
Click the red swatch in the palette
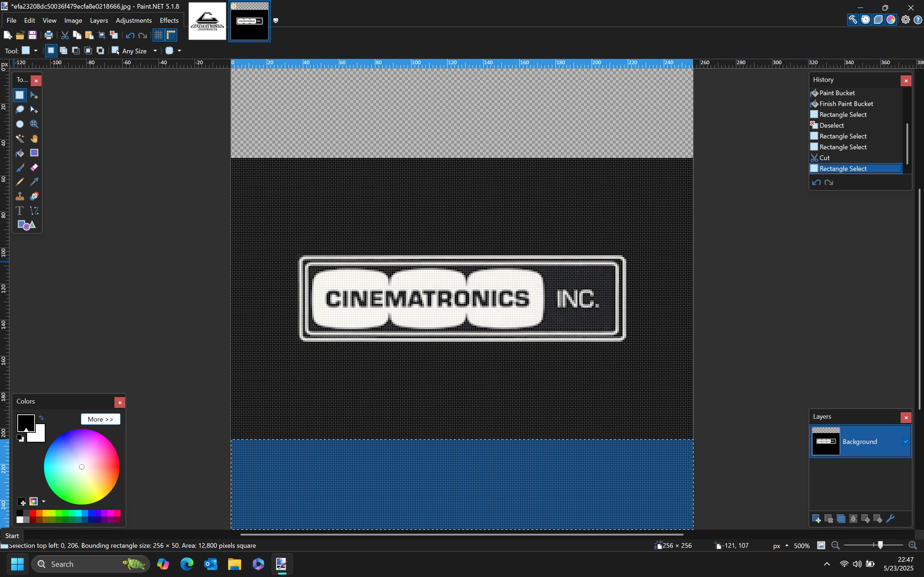[33, 513]
